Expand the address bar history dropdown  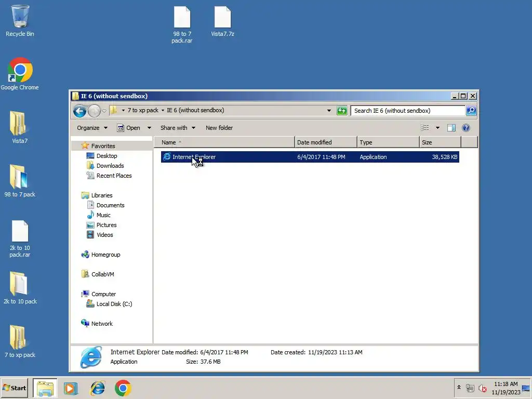tap(329, 111)
